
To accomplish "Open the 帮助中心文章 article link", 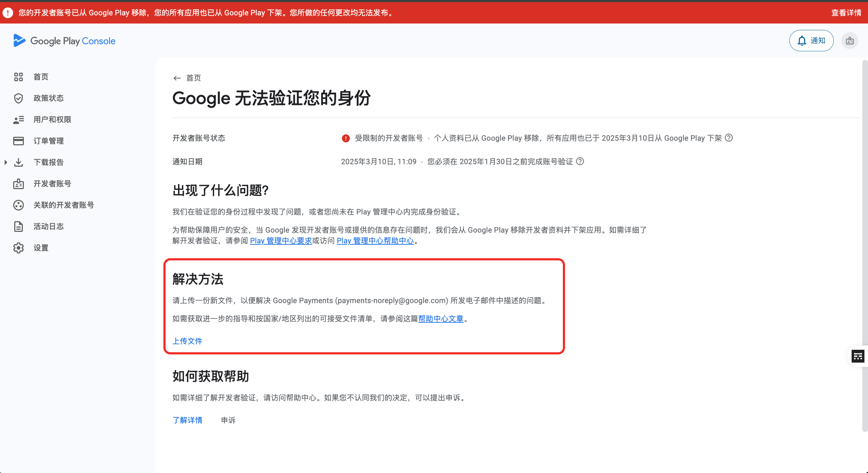I will click(440, 319).
